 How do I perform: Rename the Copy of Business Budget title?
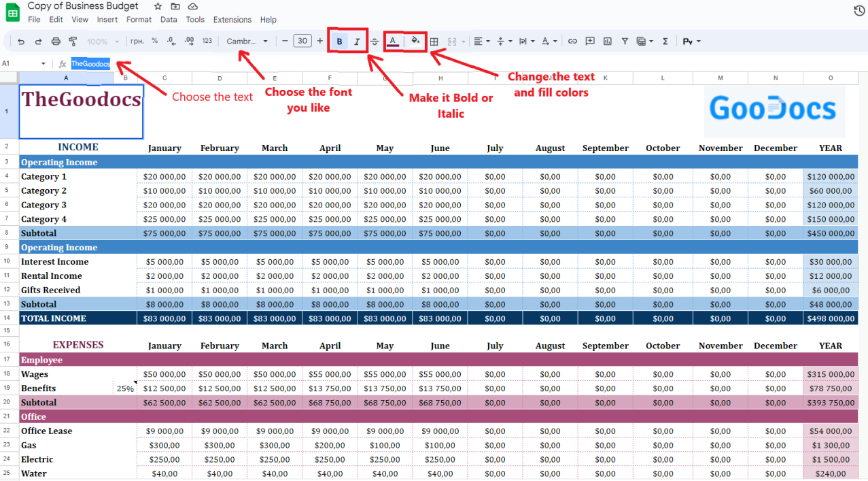(x=83, y=6)
